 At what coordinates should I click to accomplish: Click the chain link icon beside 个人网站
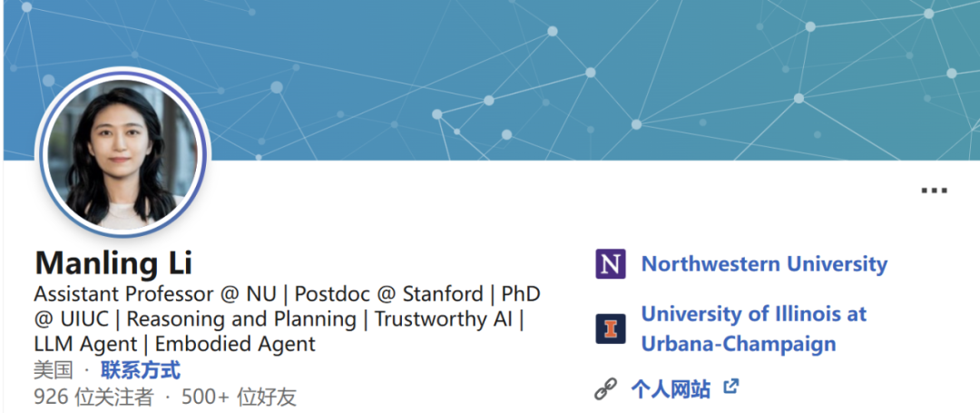point(605,389)
